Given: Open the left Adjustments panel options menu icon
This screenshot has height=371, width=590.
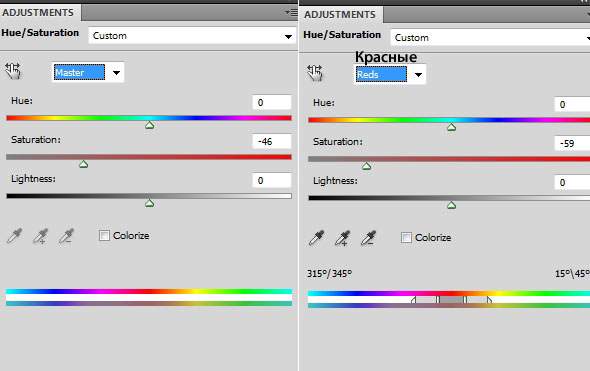Looking at the screenshot, I should pos(291,13).
